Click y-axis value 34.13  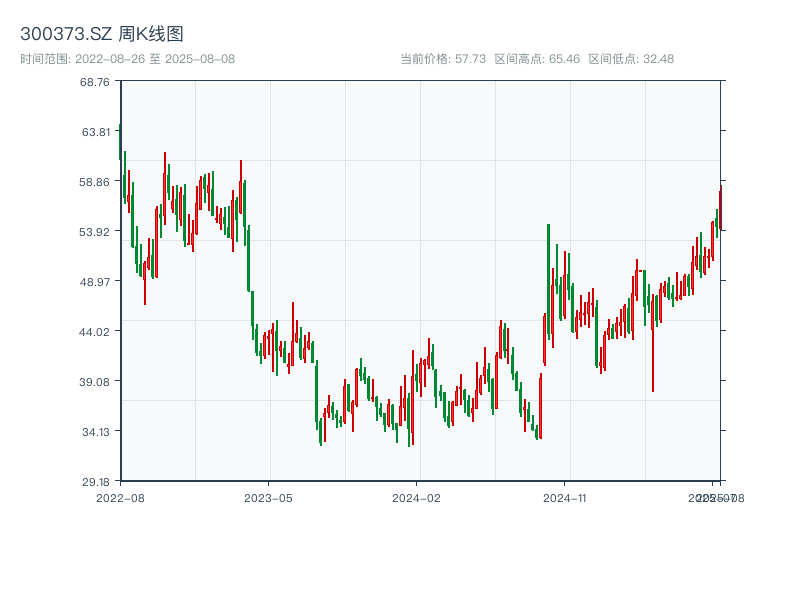(x=96, y=432)
